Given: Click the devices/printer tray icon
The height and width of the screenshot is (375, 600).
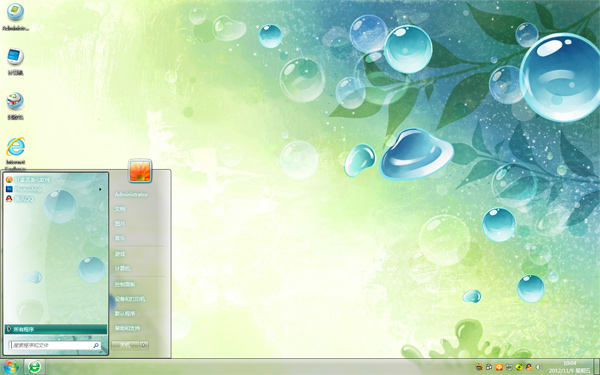Looking at the screenshot, I should (489, 367).
